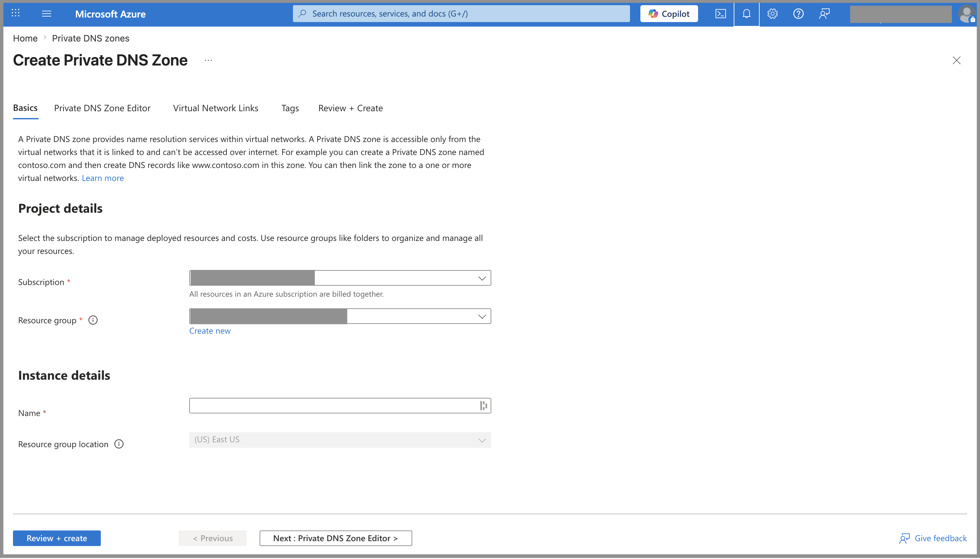Click the top bar feedback icon
The width and height of the screenshot is (980, 559).
pos(824,13)
